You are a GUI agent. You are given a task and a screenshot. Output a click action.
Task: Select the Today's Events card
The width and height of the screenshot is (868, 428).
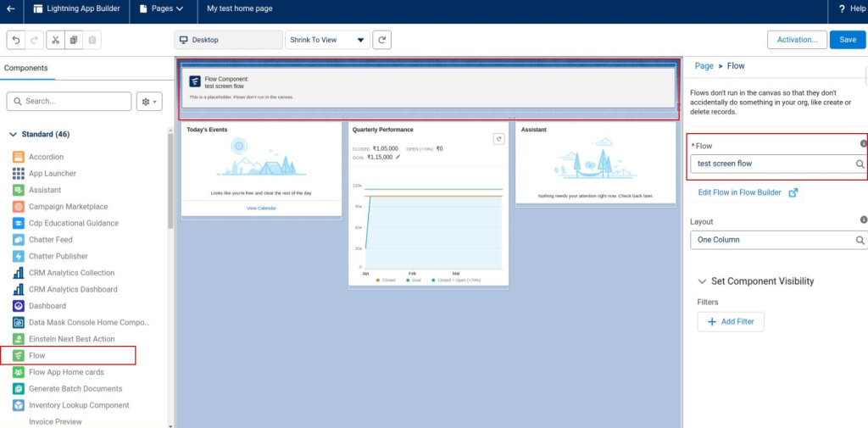click(261, 169)
